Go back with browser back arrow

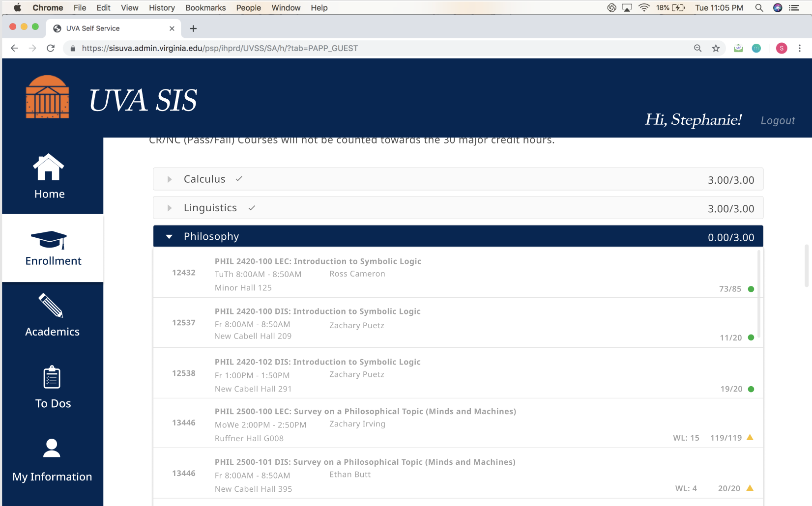[x=14, y=48]
